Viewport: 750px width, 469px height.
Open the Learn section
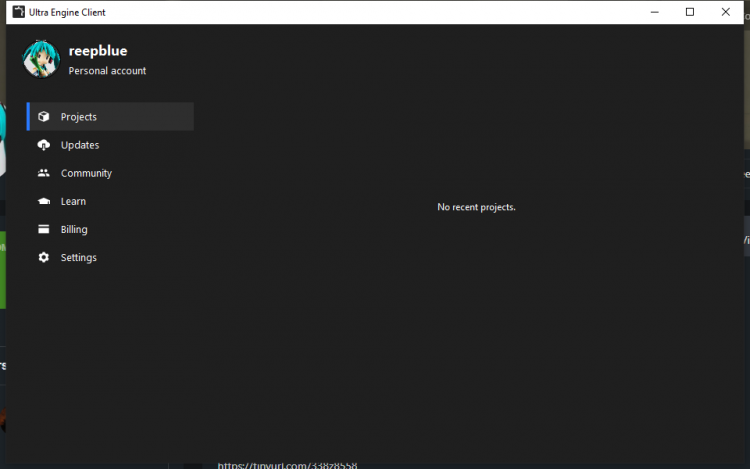point(110,201)
